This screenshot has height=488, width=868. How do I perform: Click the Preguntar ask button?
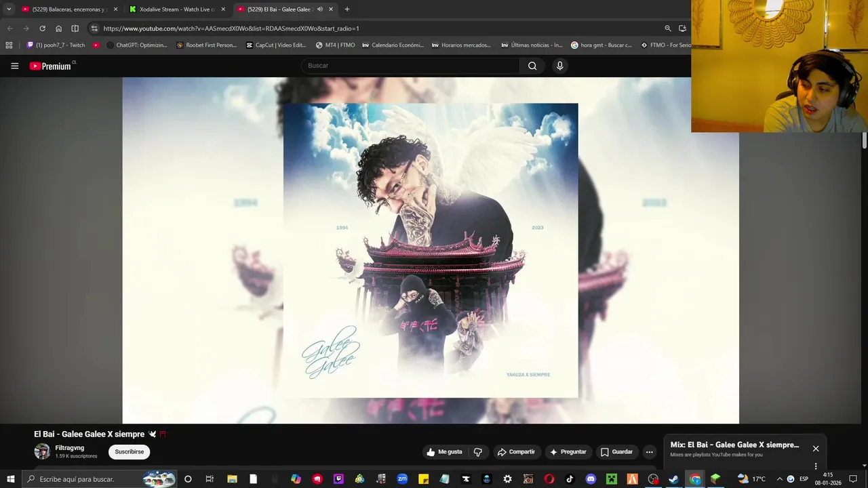(x=568, y=452)
